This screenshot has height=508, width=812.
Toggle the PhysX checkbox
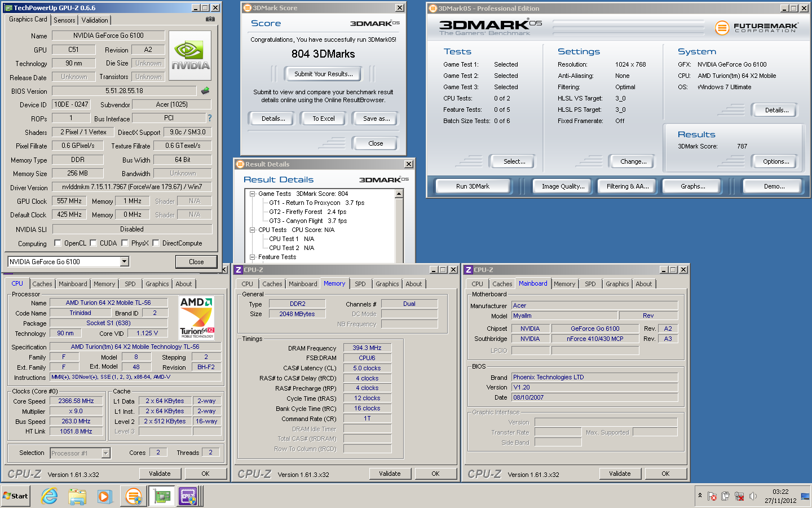click(x=125, y=243)
